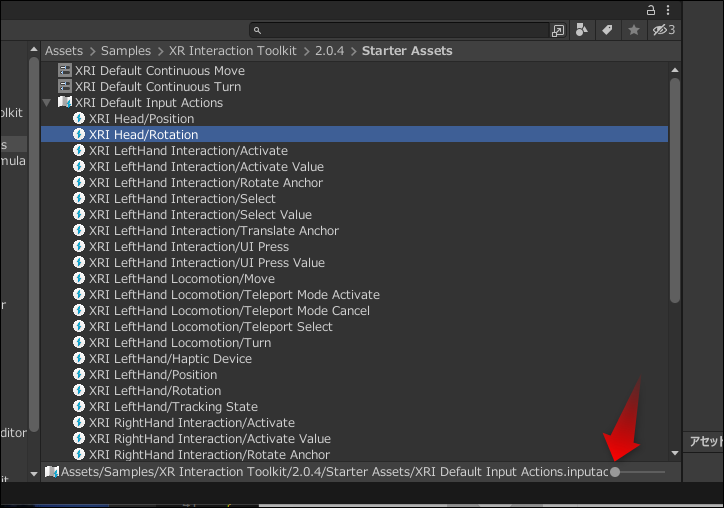Select XRI LeftHand Interaction/Activate Value icon
Screen dimensions: 724x508
[79, 166]
